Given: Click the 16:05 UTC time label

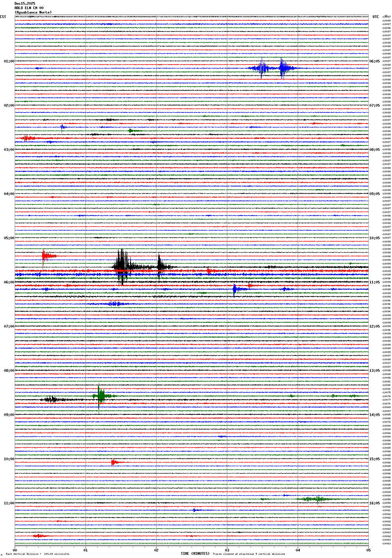Looking at the screenshot, I should click(x=375, y=503).
